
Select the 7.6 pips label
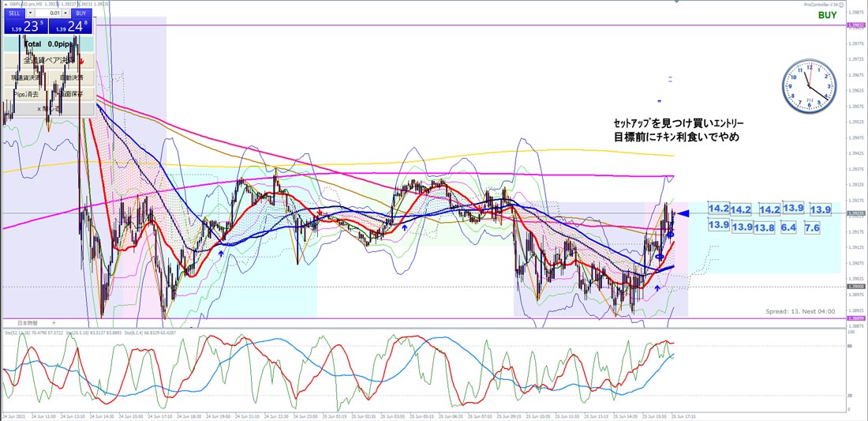tap(812, 227)
